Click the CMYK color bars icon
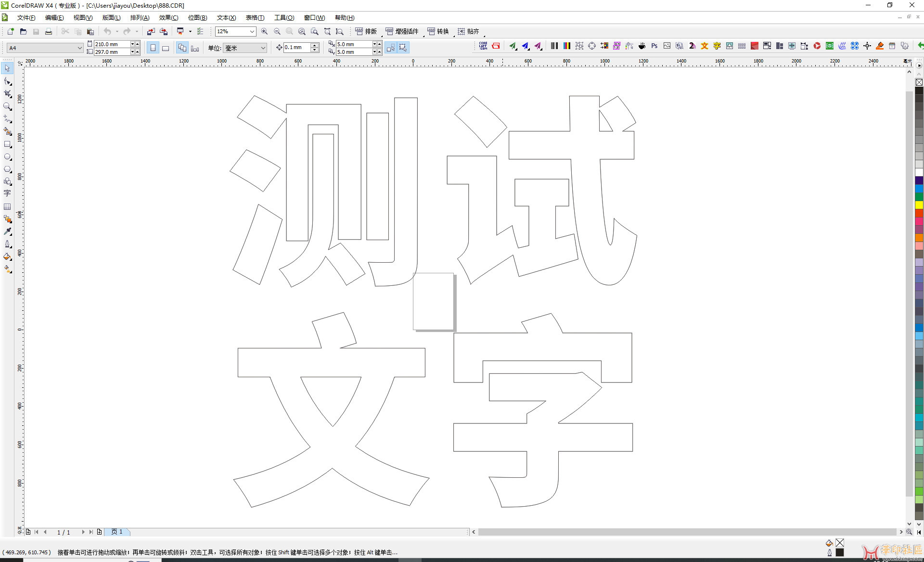Image resolution: width=924 pixels, height=562 pixels. point(567,46)
